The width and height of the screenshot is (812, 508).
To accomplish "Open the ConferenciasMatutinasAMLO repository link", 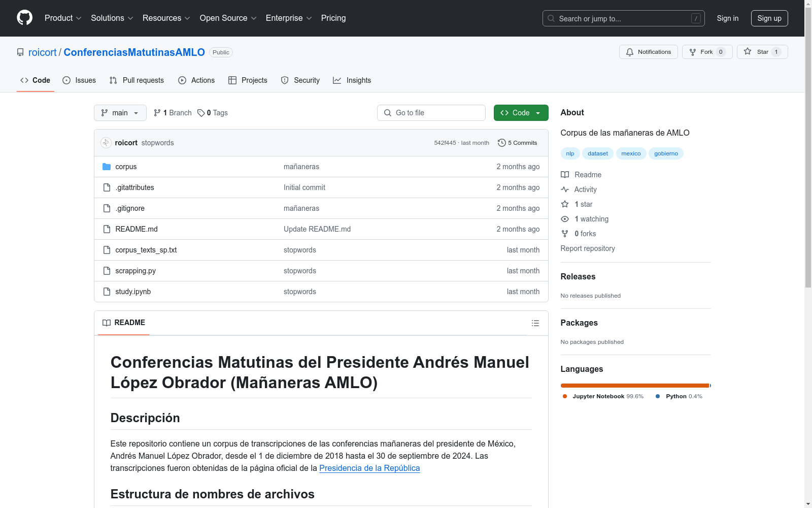I will pyautogui.click(x=134, y=52).
